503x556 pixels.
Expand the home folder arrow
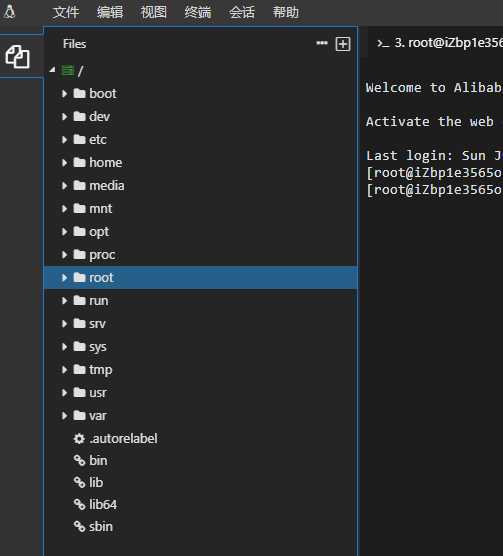click(65, 163)
